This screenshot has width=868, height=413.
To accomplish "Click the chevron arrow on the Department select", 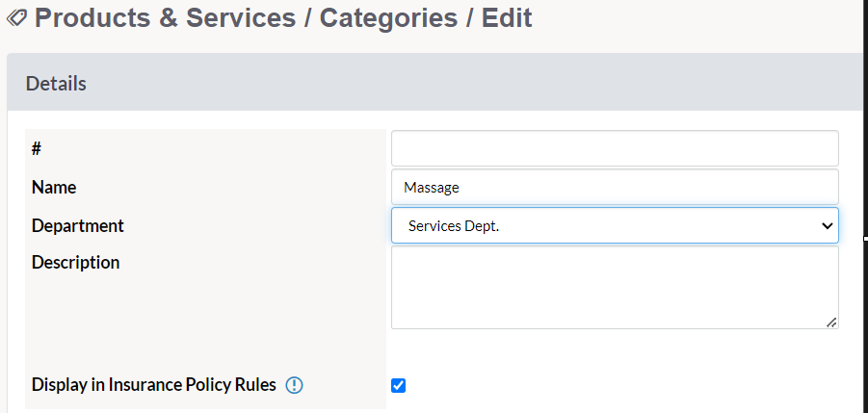I will point(827,225).
